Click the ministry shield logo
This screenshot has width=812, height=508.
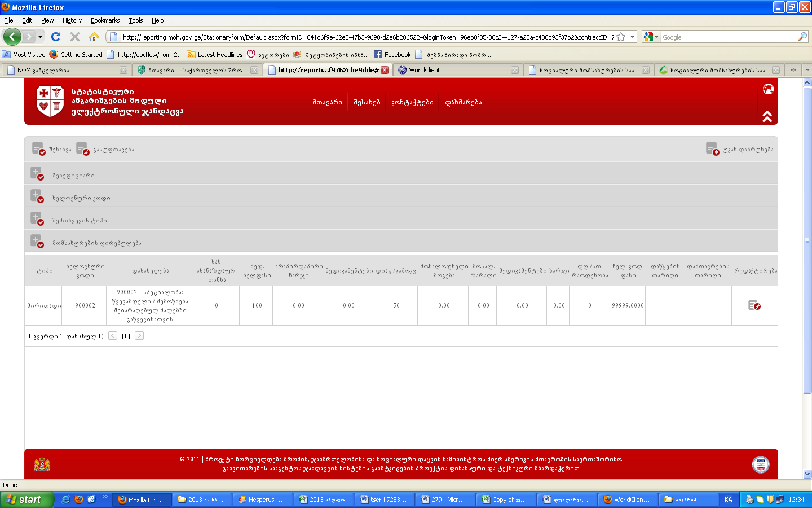point(50,101)
